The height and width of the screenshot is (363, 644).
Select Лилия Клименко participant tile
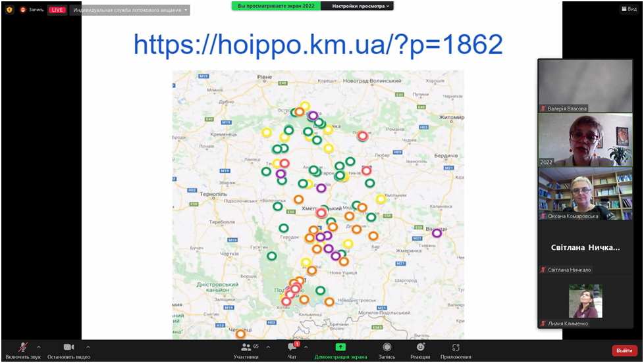coord(585,301)
